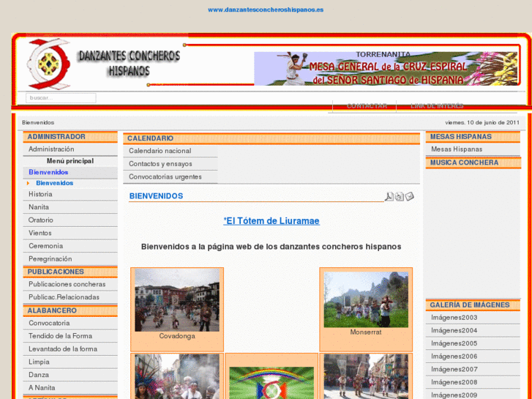Open Calendario nacional
This screenshot has width=532, height=399.
pyautogui.click(x=171, y=151)
